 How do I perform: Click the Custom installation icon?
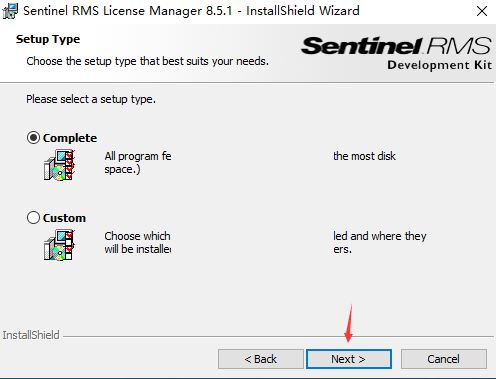(59, 245)
